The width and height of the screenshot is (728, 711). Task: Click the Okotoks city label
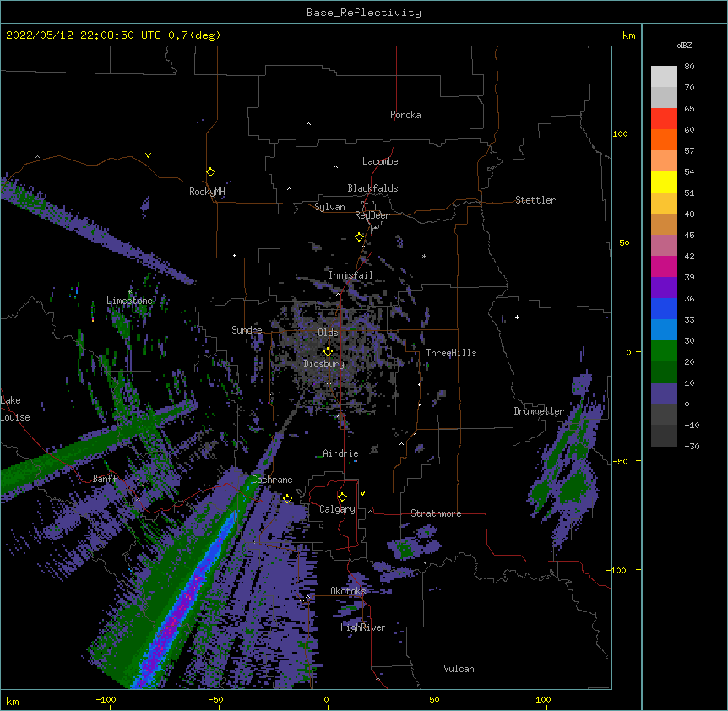348,591
